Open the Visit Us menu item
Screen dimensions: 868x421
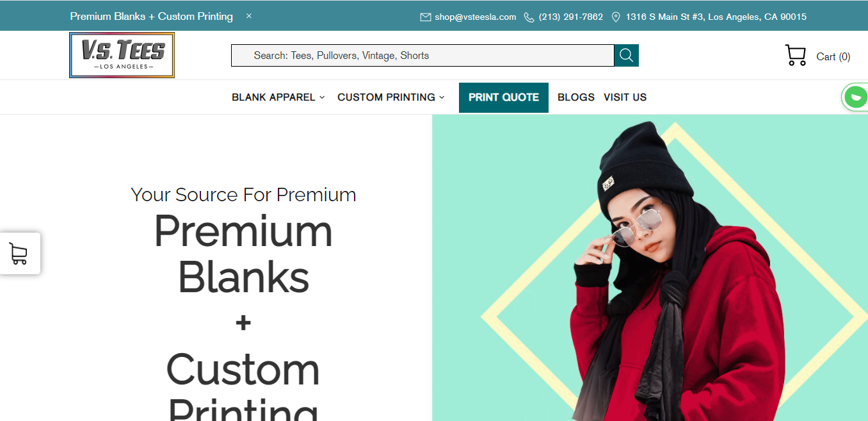click(x=625, y=97)
